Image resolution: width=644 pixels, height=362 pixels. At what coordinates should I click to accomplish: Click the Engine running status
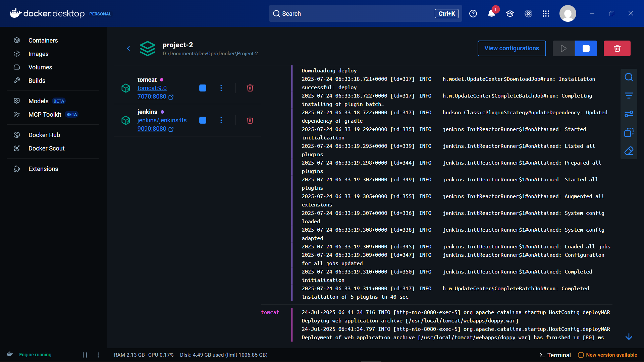(35, 355)
